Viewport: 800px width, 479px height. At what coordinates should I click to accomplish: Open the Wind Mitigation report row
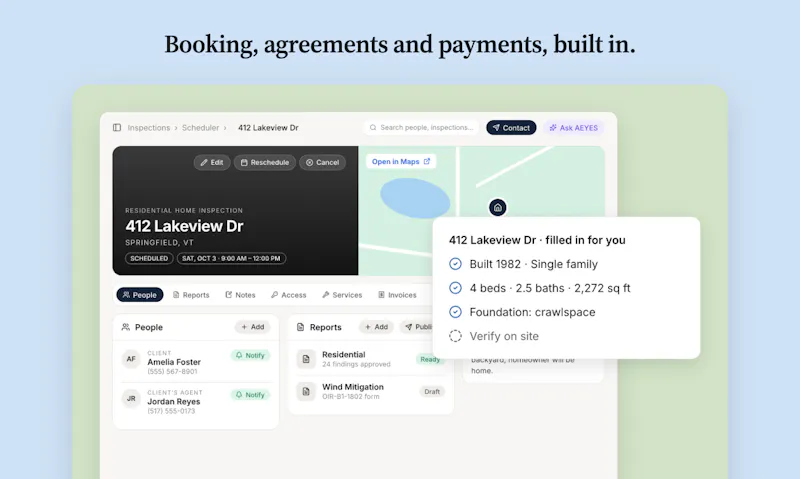pyautogui.click(x=371, y=391)
